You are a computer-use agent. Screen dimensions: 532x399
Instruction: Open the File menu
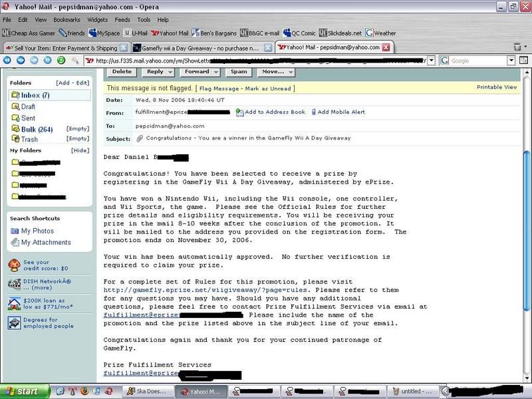[7, 20]
